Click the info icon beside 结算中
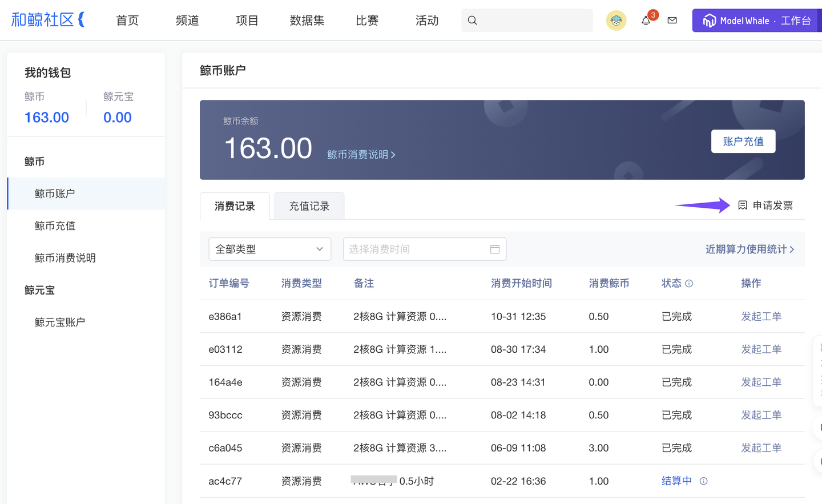The height and width of the screenshot is (504, 822). pyautogui.click(x=703, y=481)
